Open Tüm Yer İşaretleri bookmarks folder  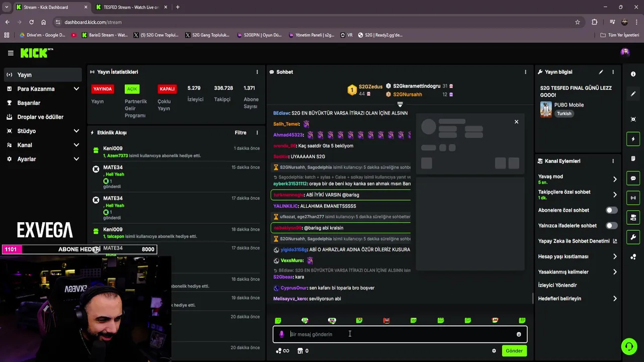coord(619,35)
